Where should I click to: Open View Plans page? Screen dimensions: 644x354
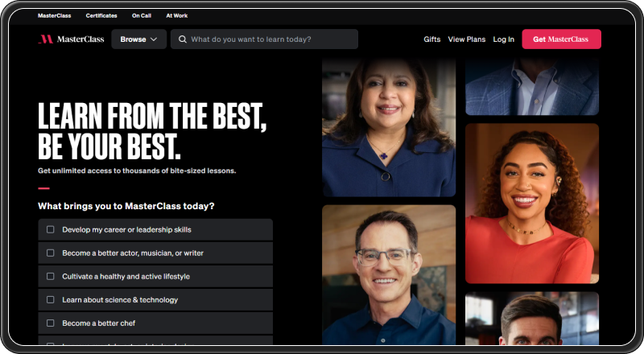[467, 39]
